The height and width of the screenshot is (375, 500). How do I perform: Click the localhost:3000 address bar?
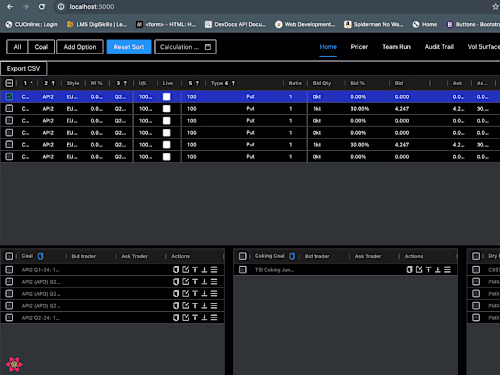(x=92, y=7)
